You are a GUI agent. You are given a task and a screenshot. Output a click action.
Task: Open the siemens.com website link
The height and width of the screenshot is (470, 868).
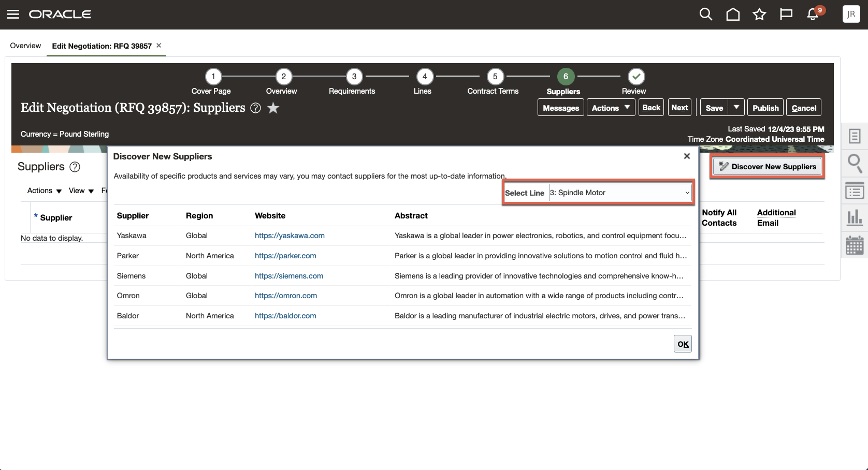click(289, 276)
